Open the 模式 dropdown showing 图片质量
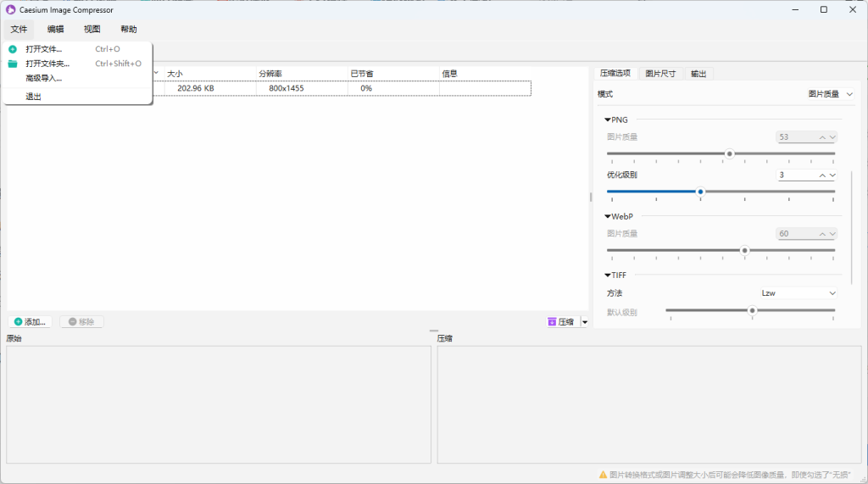This screenshot has width=868, height=484. click(x=831, y=94)
